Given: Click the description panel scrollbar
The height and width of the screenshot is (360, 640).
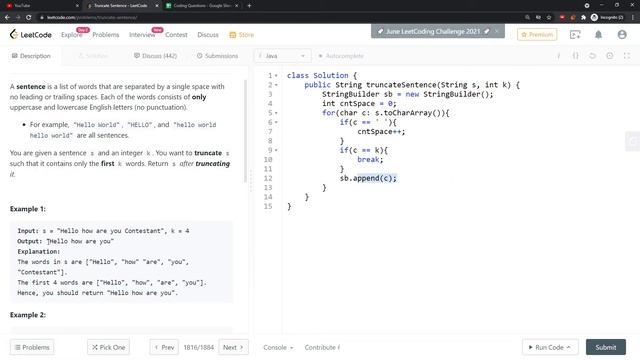Looking at the screenshot, I should [245, 131].
